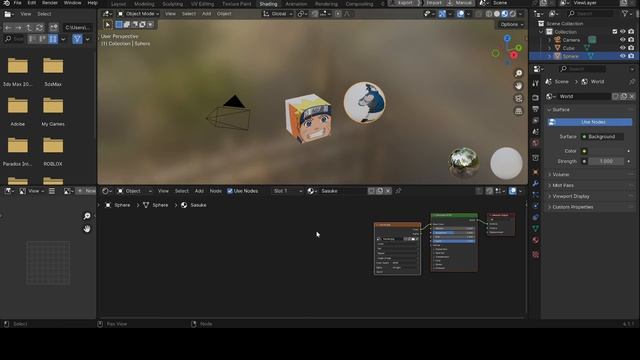
Task: Expand the Camera row in outliner
Action: (549, 40)
